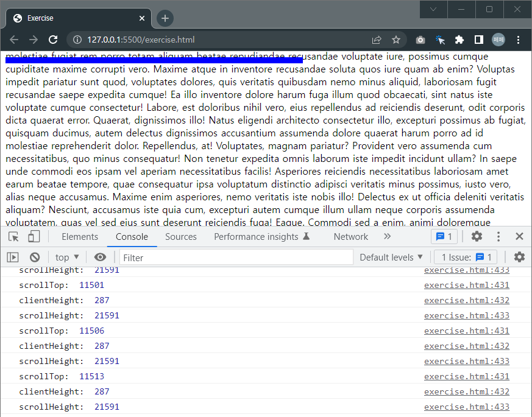Screen dimensions: 532x417
Task: Open DevTools message badge showing 1
Action: (x=444, y=237)
